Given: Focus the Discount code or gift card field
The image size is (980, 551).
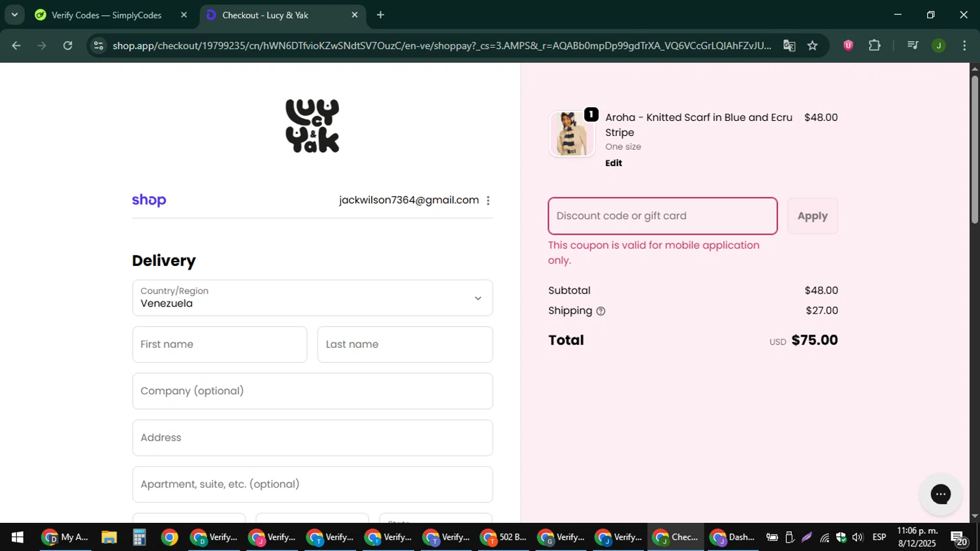Looking at the screenshot, I should (662, 216).
